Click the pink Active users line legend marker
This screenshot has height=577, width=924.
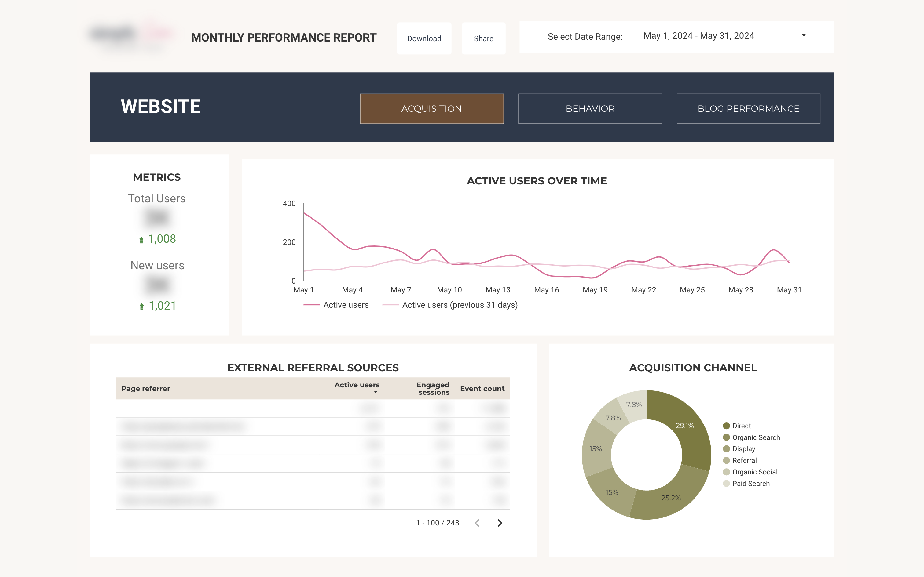[x=311, y=305]
